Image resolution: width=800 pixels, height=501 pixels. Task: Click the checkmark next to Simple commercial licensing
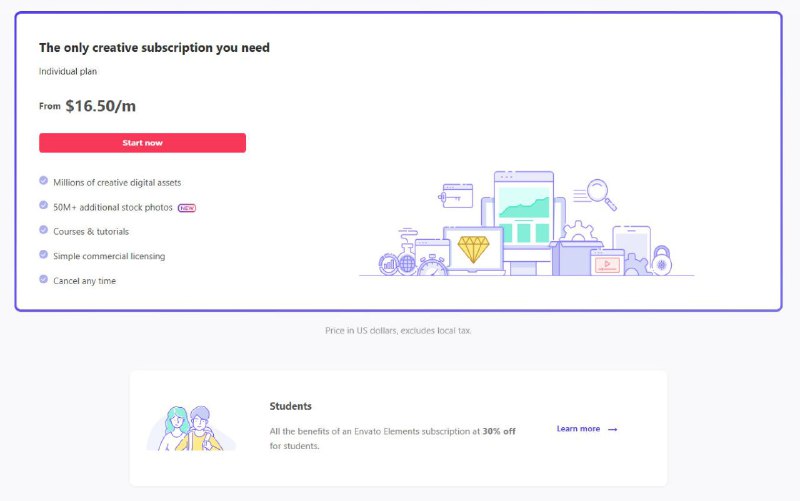click(x=43, y=254)
